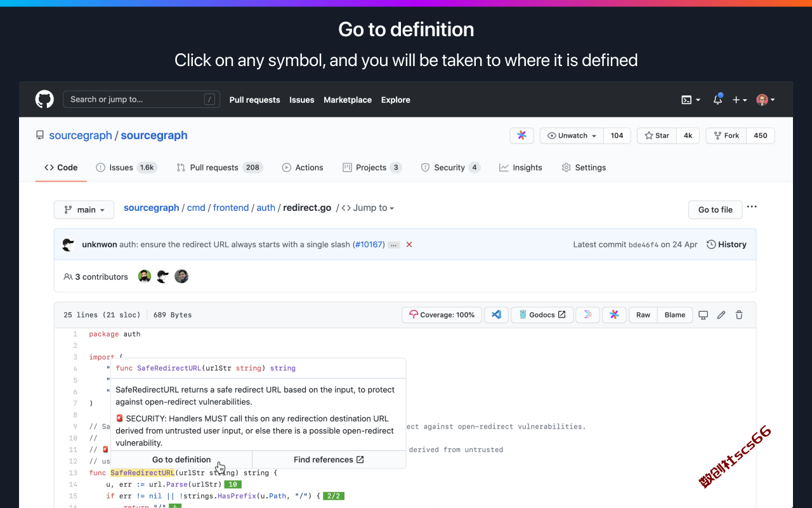View the 4k stargazers count
This screenshot has height=508, width=812.
tap(688, 135)
